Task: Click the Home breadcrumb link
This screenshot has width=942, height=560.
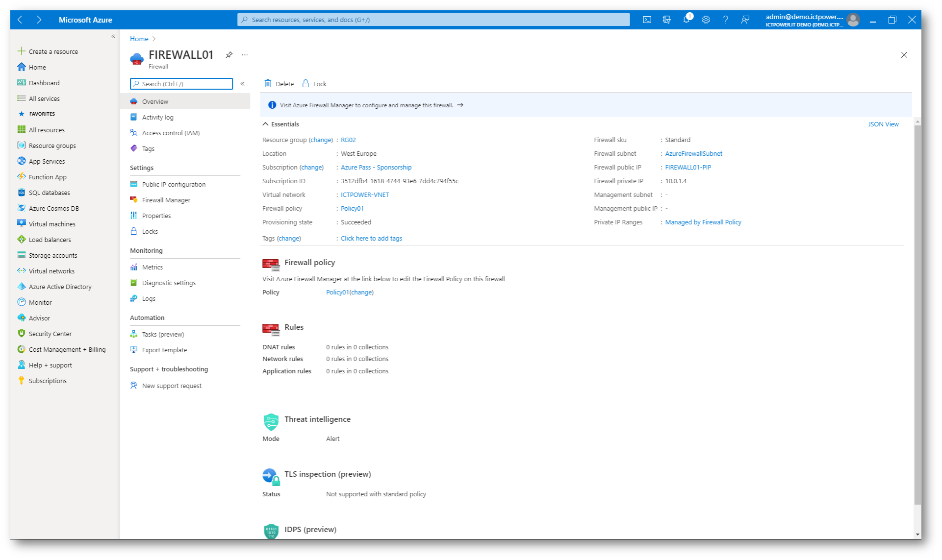Action: coord(139,39)
